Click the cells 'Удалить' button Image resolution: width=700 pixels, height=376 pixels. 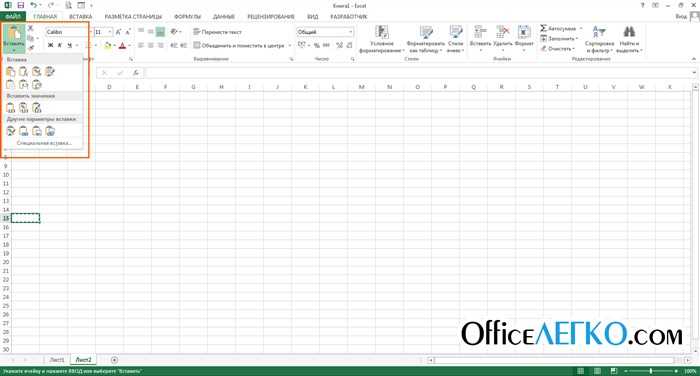503,38
